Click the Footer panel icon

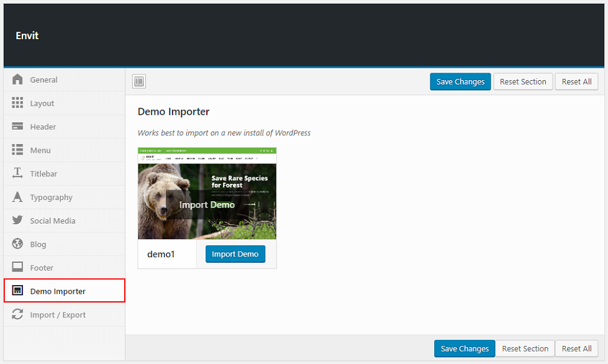(x=17, y=268)
